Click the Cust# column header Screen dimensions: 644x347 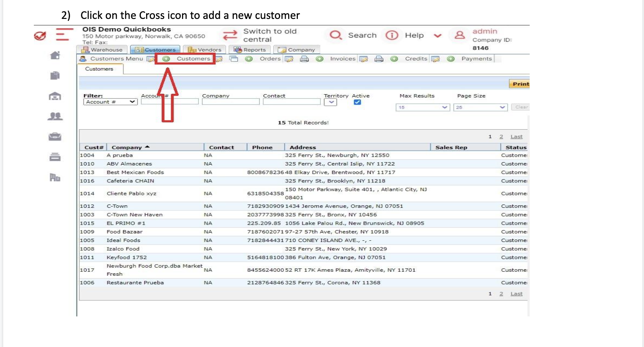coord(94,147)
